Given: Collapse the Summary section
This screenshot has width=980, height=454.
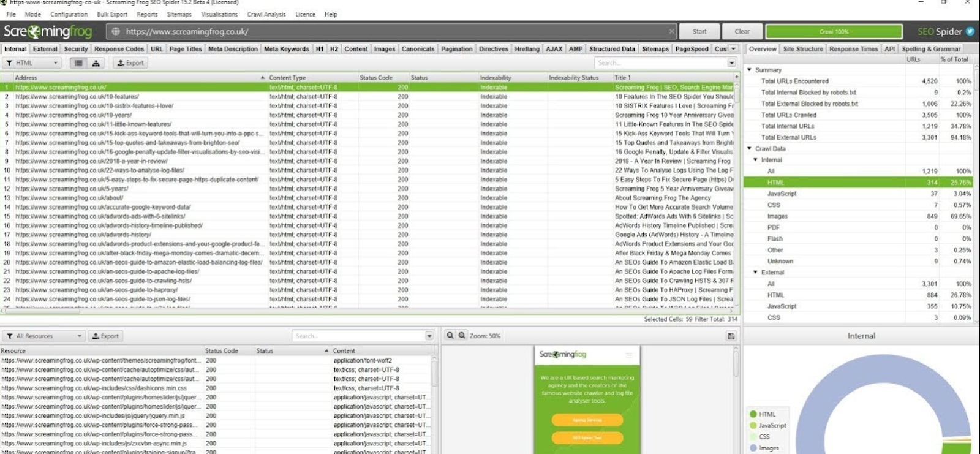Looking at the screenshot, I should tap(749, 70).
